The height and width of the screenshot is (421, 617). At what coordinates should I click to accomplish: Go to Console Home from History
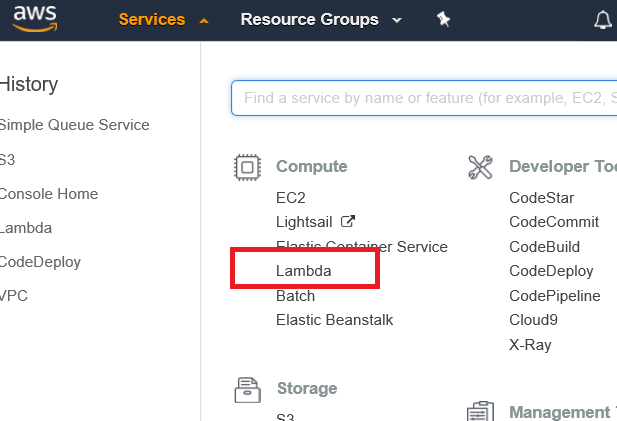click(x=48, y=193)
